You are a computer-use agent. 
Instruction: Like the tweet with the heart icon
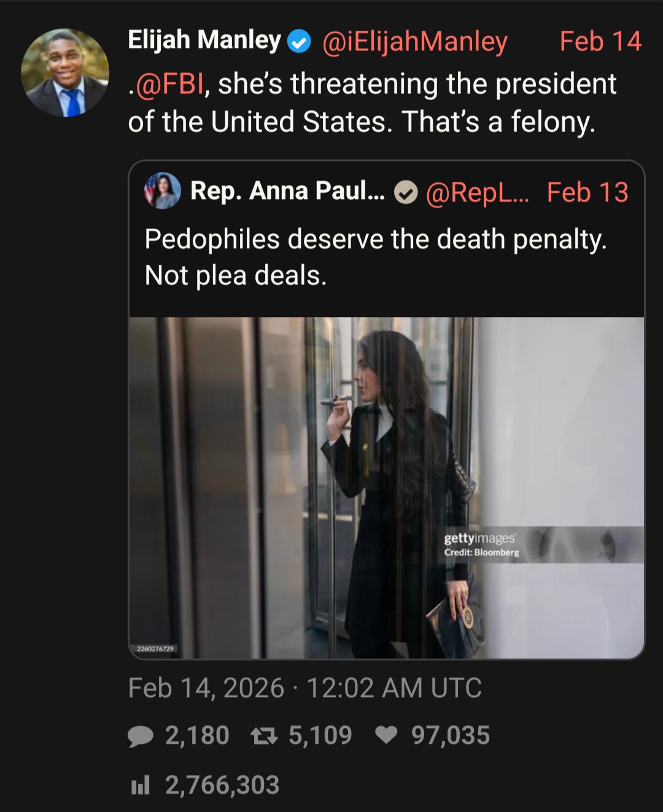pos(386,735)
